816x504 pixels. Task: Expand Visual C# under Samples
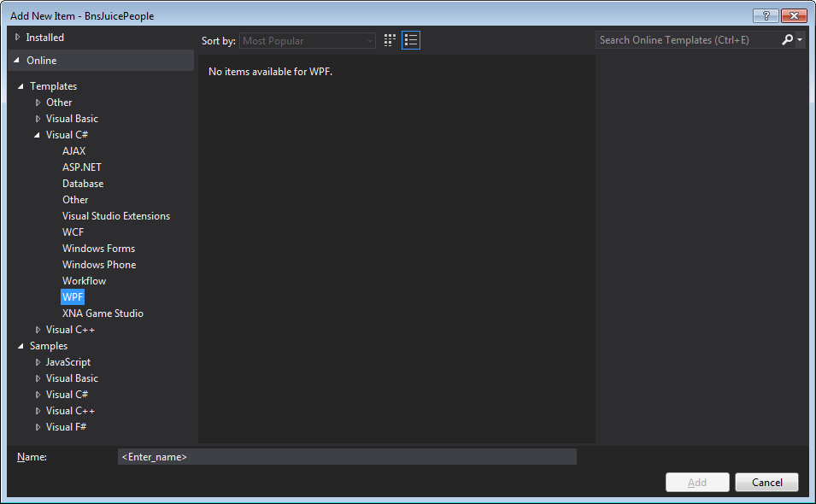(x=38, y=395)
